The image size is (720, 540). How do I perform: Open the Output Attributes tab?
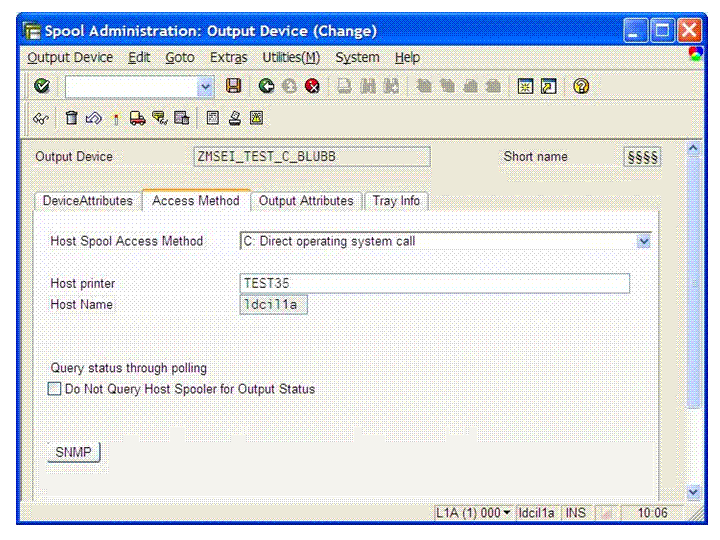pos(306,201)
